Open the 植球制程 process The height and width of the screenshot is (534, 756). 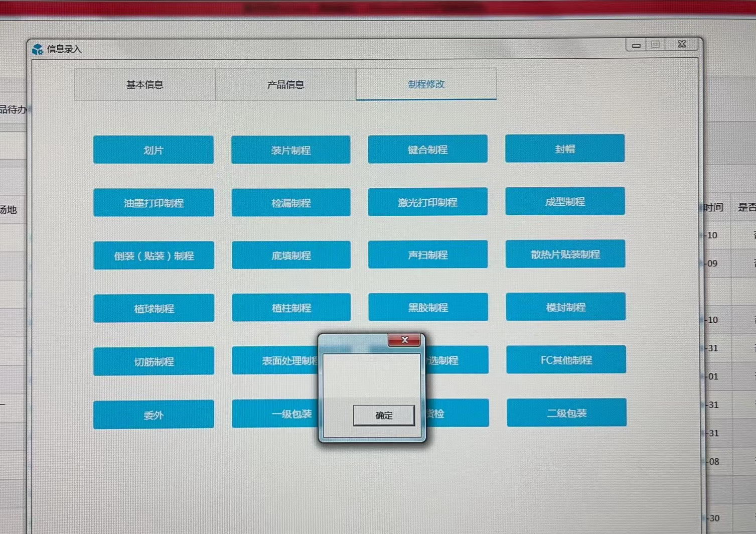pos(154,308)
